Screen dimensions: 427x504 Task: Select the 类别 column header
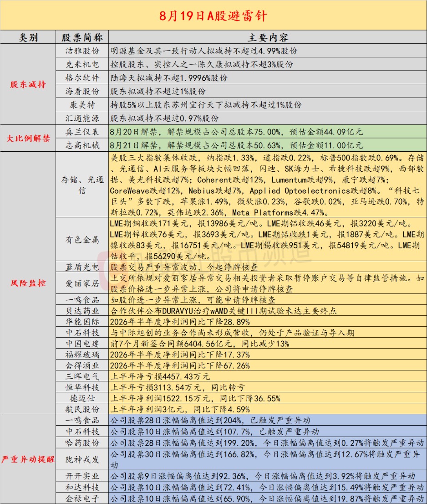coord(28,37)
